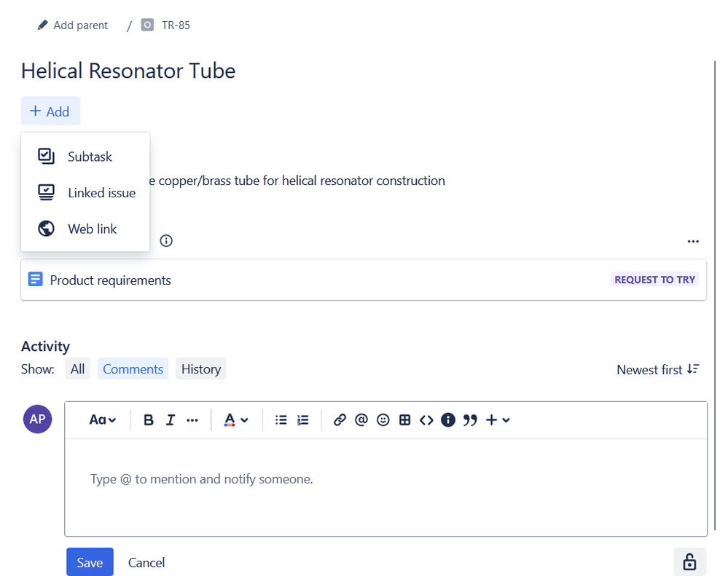Screen dimensions: 728x576
Task: Open the text color picker
Action: [x=236, y=419]
